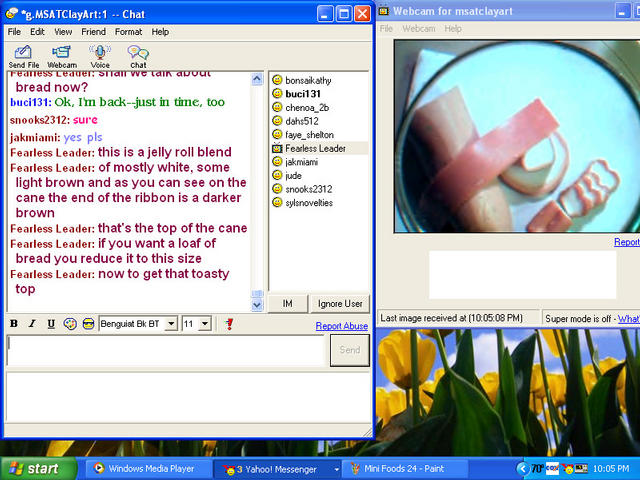
Task: Select user chenoa_2b in the list
Action: point(307,107)
